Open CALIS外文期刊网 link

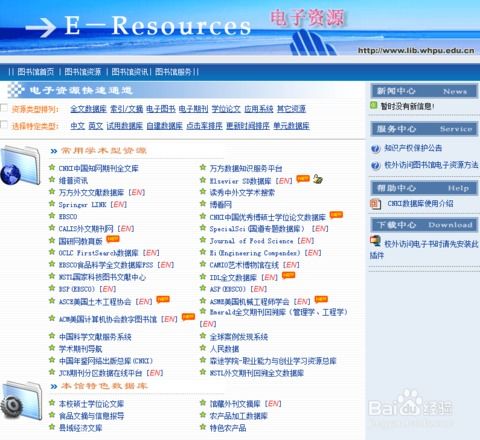click(x=86, y=229)
